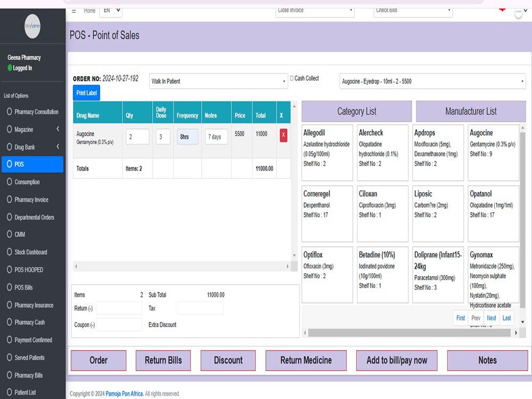
Task: Select the Ciloxan drug card
Action: point(383,214)
